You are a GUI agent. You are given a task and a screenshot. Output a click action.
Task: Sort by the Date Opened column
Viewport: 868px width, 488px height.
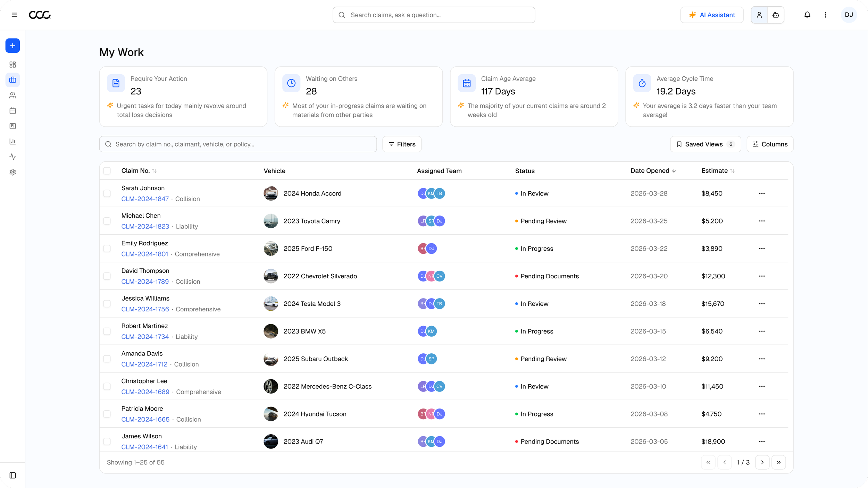pos(653,171)
